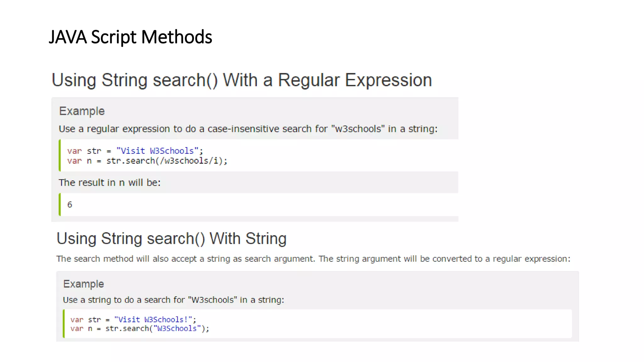Click the "JAVA Script Methods" slide title
The height and width of the screenshot is (362, 644).
coord(130,37)
